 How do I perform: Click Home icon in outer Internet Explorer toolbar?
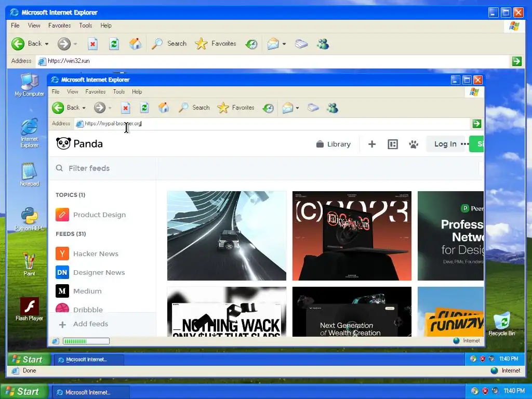pos(135,44)
